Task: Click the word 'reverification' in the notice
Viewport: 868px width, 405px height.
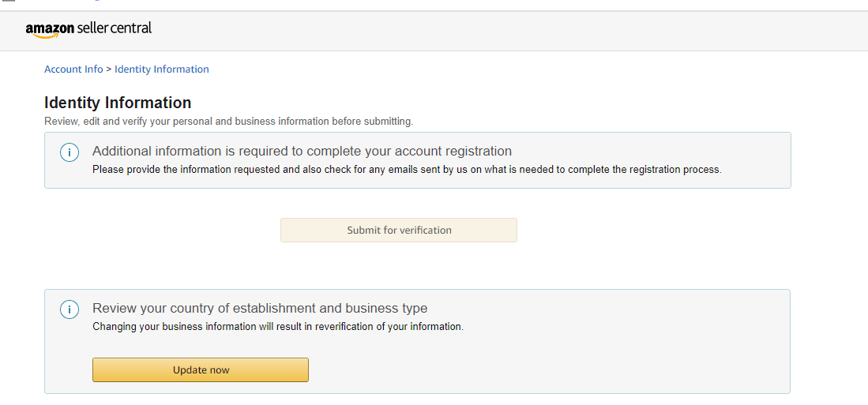Action: tap(345, 326)
